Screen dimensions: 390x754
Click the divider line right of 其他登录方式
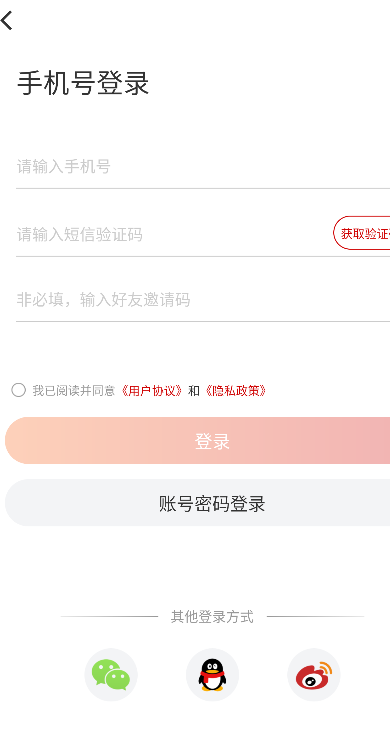point(315,616)
